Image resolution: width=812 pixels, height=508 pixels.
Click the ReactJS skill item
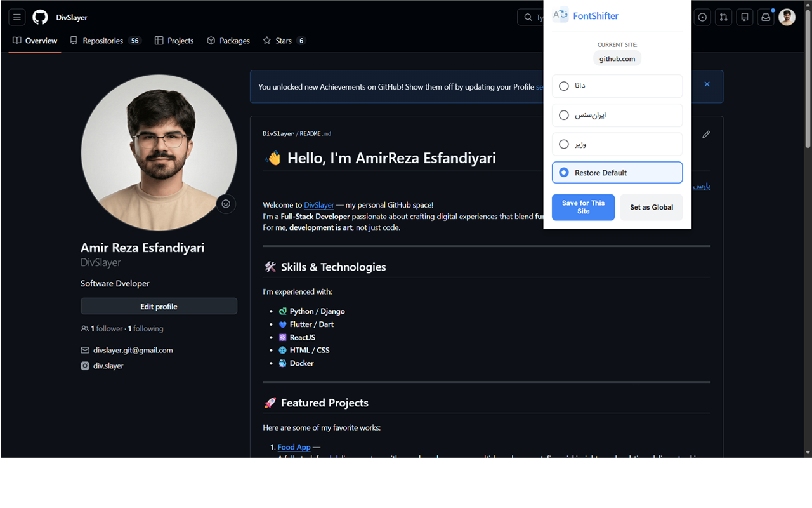click(x=297, y=337)
